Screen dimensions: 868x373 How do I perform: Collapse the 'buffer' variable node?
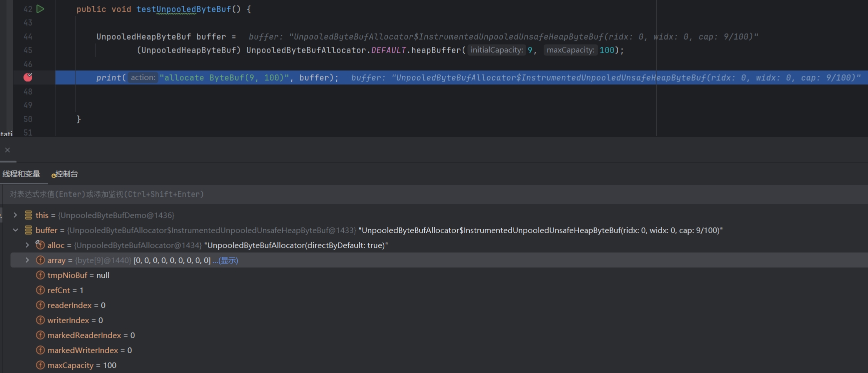(x=15, y=230)
